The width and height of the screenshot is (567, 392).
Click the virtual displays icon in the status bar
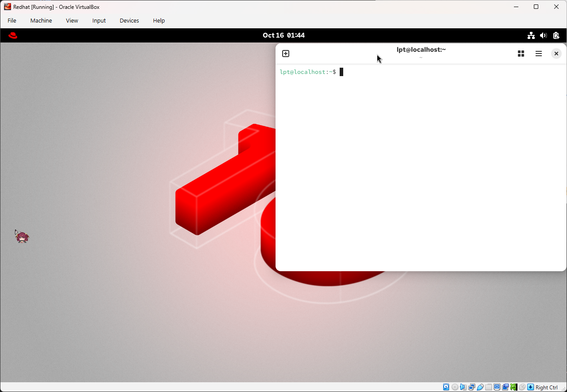point(497,387)
